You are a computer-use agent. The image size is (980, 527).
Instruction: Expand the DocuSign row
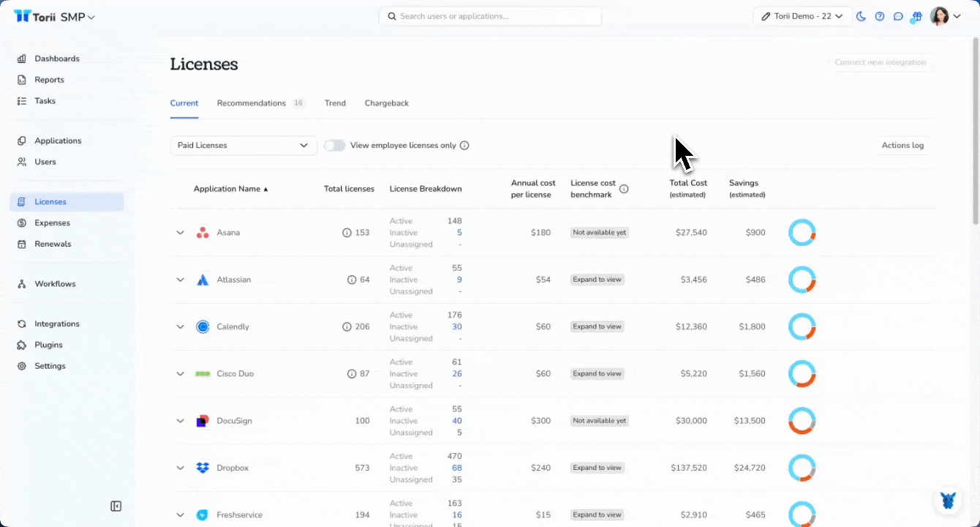tap(180, 421)
